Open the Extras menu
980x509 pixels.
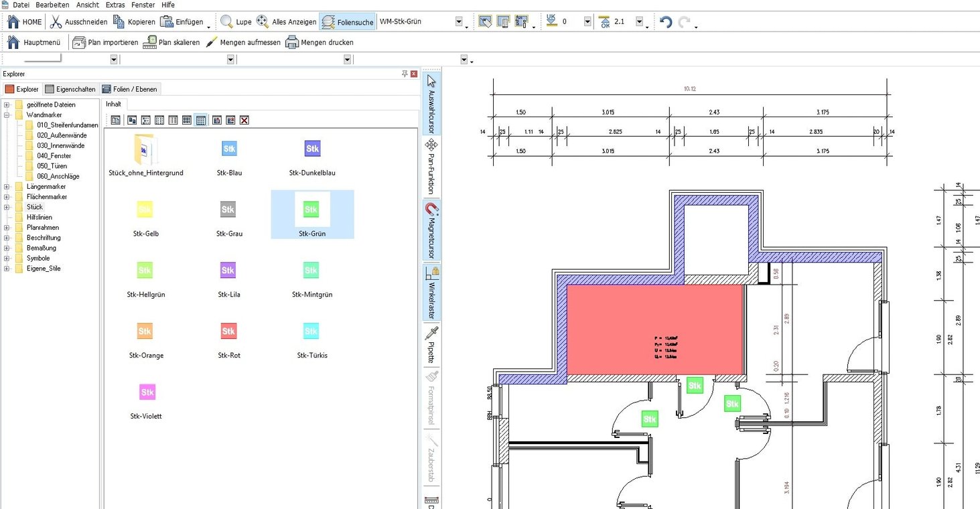click(x=115, y=5)
